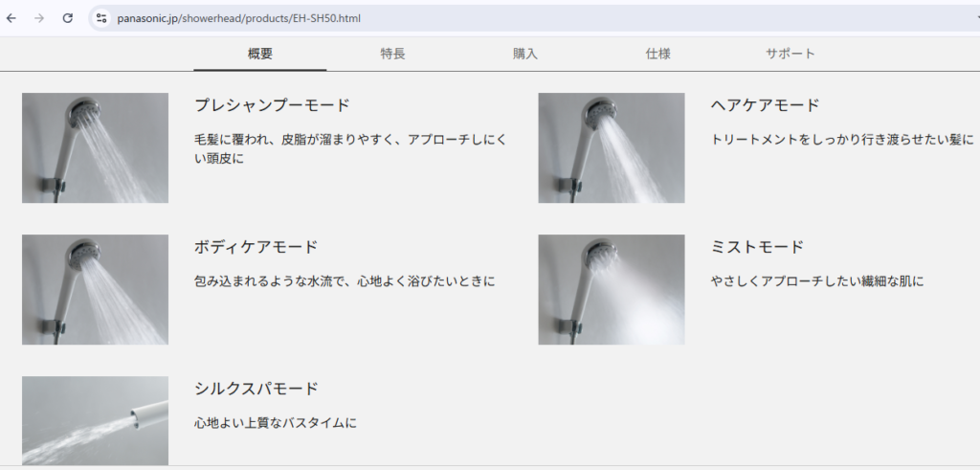Click the シルクスパモード heading
This screenshot has height=470, width=980.
[256, 389]
